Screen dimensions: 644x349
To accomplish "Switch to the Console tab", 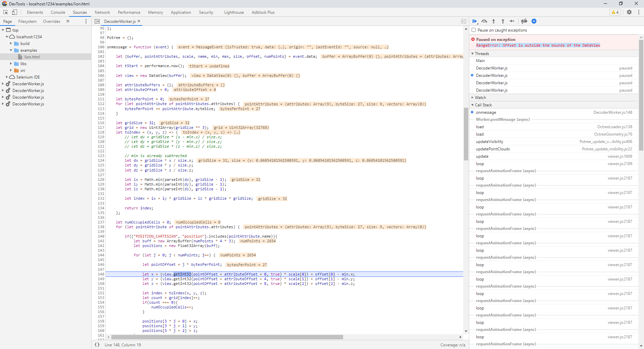I will click(x=58, y=12).
